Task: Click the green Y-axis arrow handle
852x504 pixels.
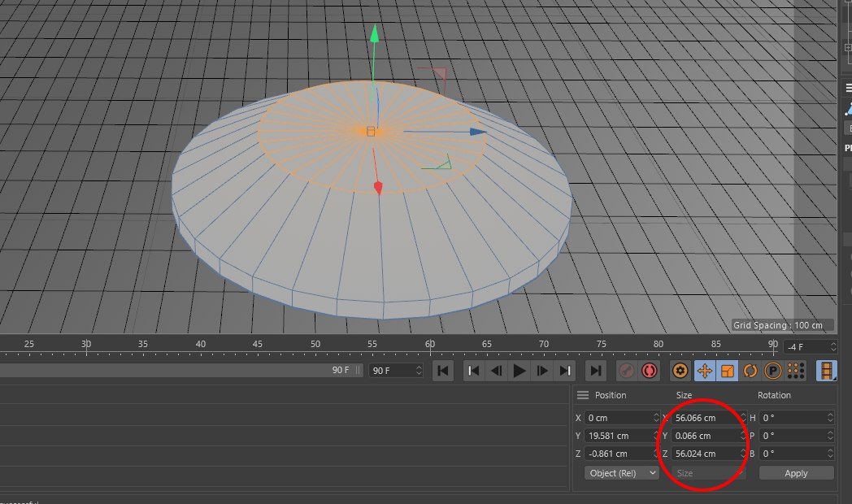Action: [x=374, y=35]
